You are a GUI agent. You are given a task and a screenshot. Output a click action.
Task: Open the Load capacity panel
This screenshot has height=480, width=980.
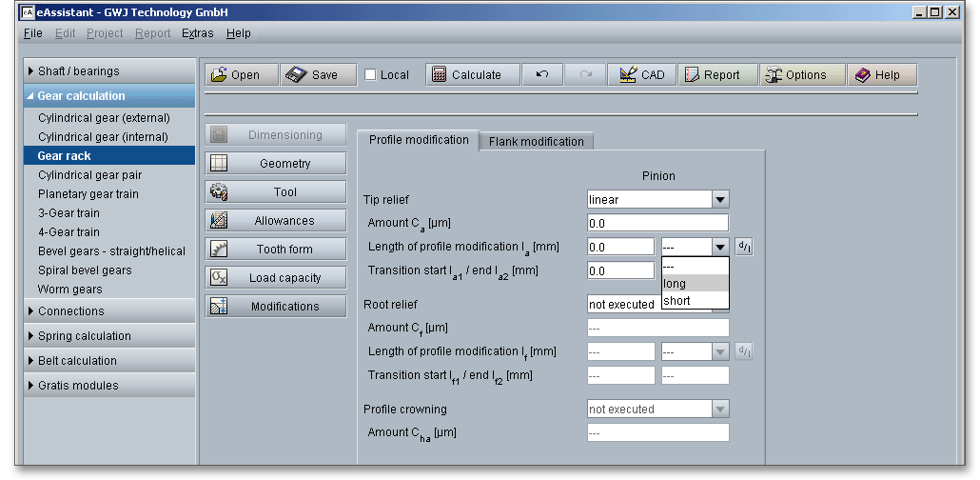[x=276, y=278]
